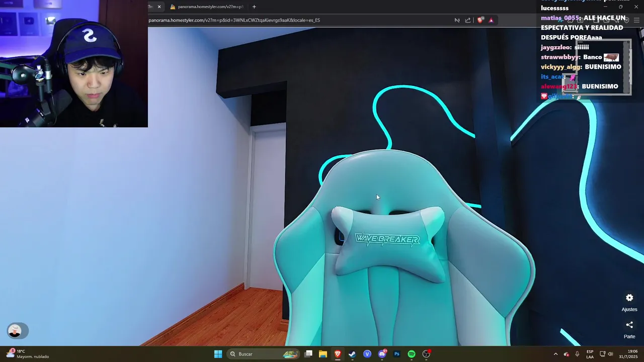Show hidden system tray icons
Viewport: 644px width, 362px height.
tap(555, 354)
